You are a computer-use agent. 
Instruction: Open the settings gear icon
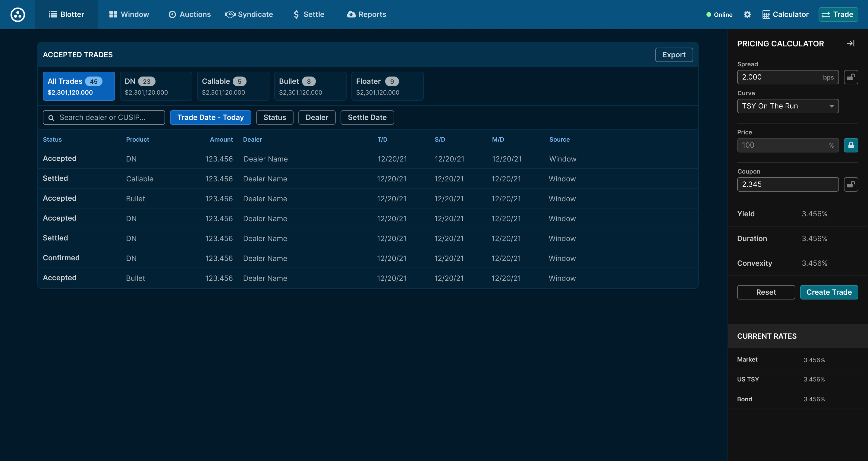[747, 14]
